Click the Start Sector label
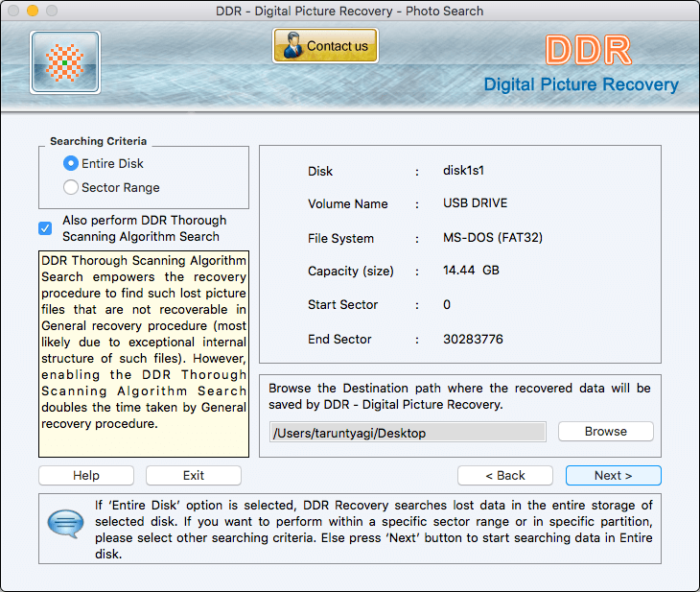Image resolution: width=700 pixels, height=592 pixels. [343, 305]
